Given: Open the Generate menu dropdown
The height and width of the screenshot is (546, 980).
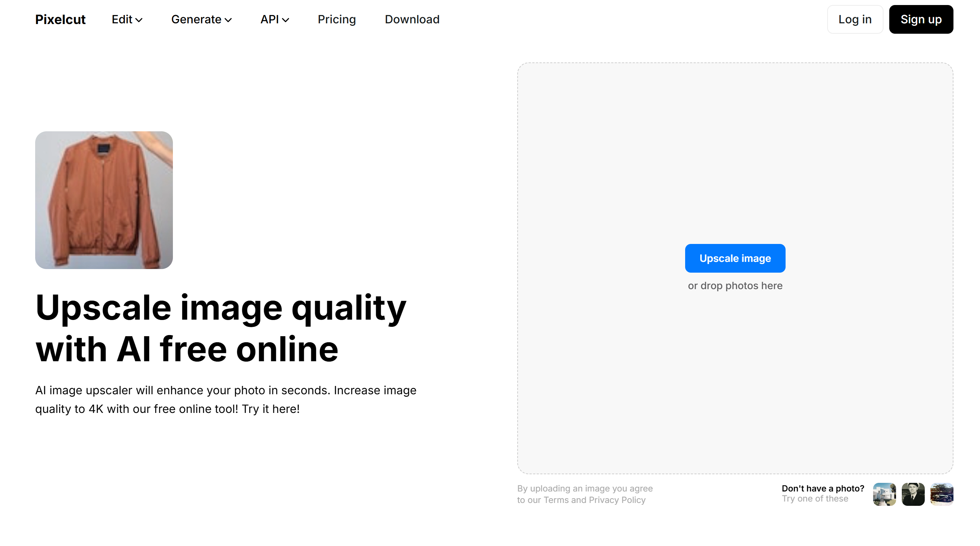Looking at the screenshot, I should click(196, 19).
